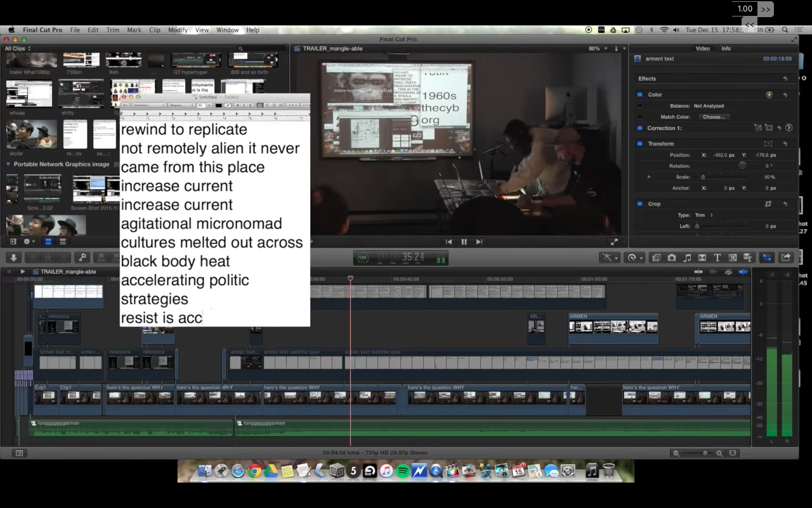Zoom in timeline with plus magnifier
Screen dimensions: 812x508
[x=719, y=453]
